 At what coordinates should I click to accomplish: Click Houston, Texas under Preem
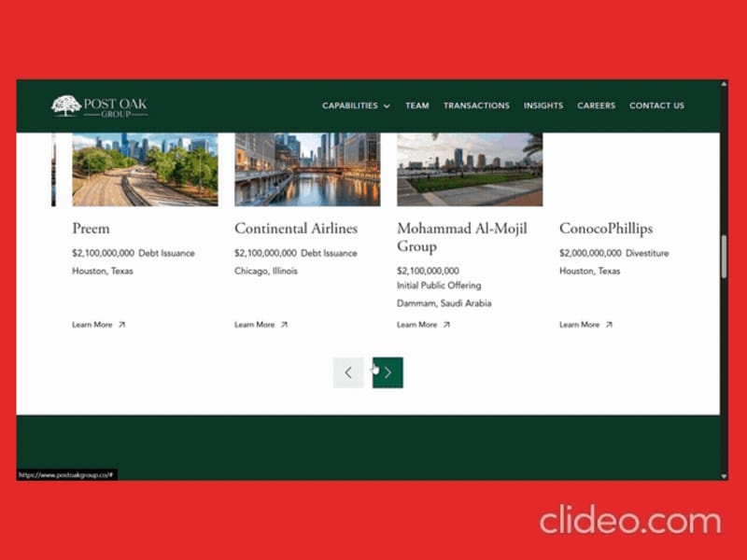point(103,271)
